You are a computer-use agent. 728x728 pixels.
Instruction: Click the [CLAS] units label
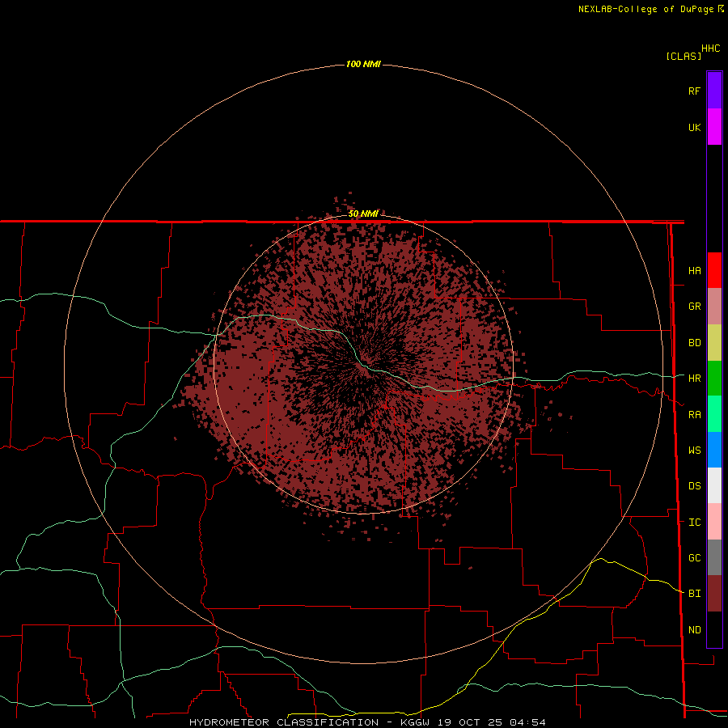684,56
